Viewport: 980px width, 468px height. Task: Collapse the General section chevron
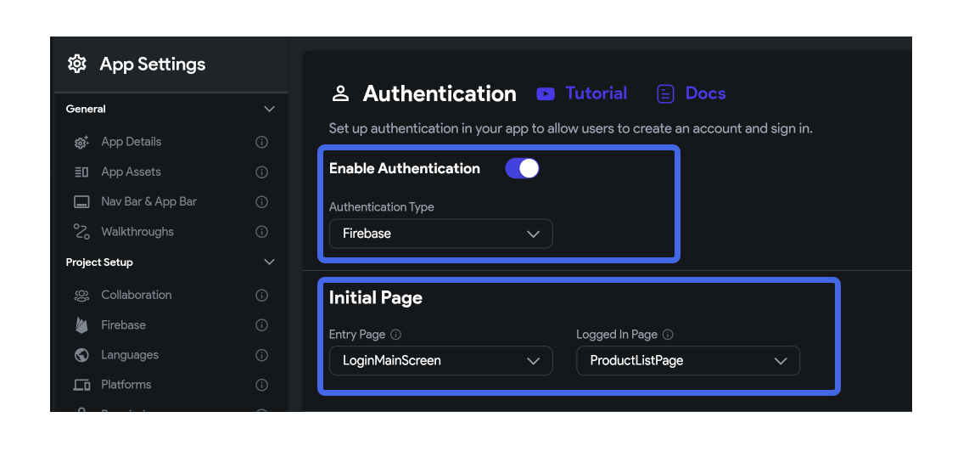[269, 109]
